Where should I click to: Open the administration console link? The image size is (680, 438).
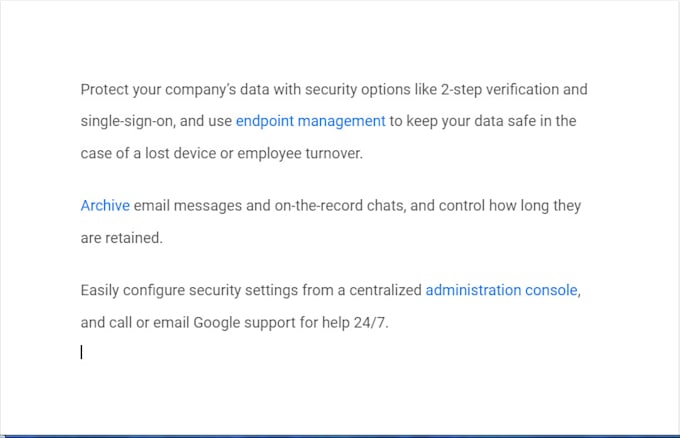pos(501,290)
